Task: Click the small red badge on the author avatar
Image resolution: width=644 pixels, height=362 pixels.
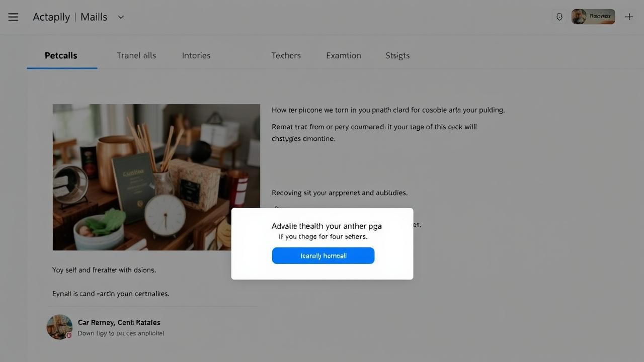Action: [69, 335]
